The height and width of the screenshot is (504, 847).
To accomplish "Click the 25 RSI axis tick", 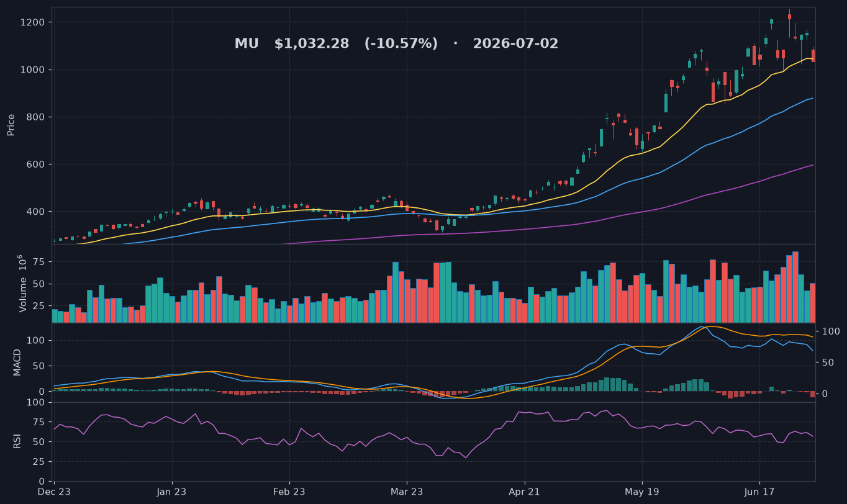I will point(39,462).
